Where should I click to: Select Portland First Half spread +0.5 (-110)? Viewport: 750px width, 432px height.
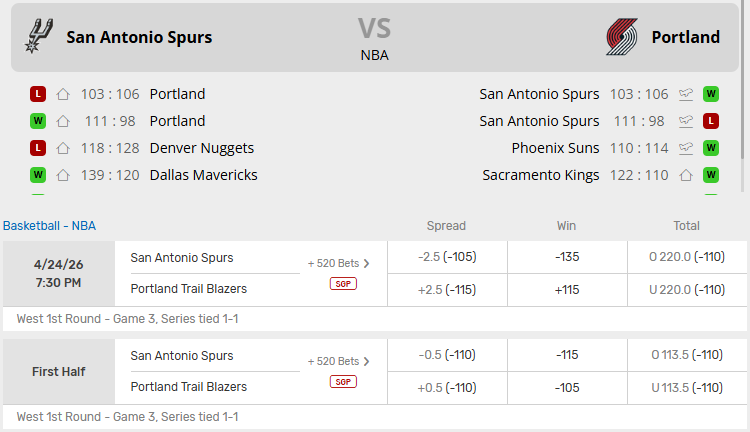click(x=446, y=388)
